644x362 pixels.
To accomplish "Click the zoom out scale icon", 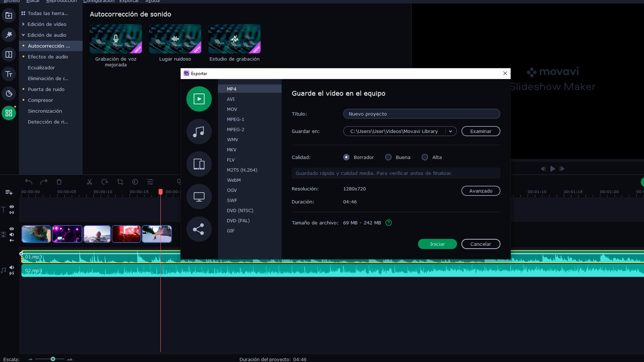I will [x=31, y=359].
